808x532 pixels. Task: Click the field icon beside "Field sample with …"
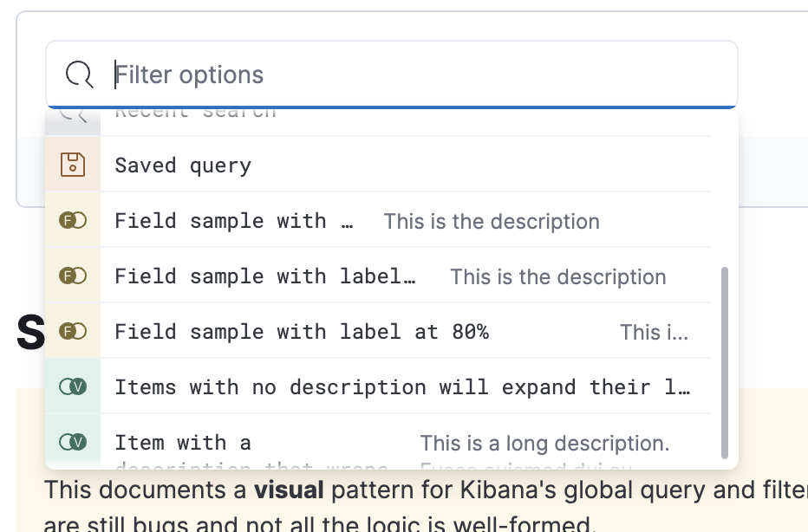click(73, 221)
